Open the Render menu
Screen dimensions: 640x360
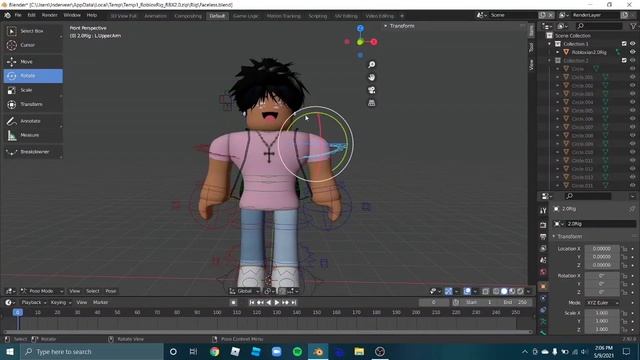coord(49,15)
